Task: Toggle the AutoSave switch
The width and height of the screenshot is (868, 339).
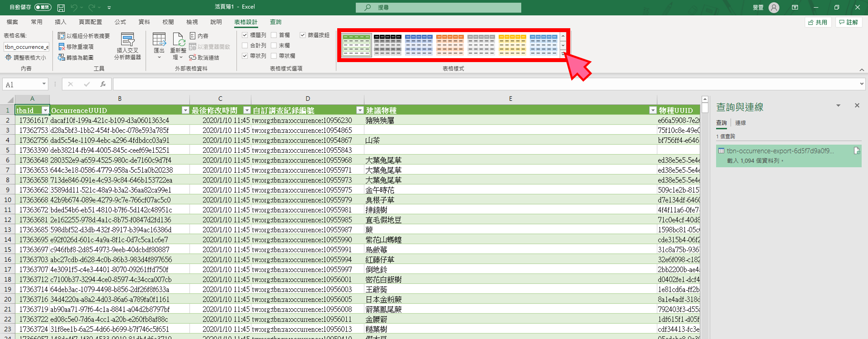Action: point(43,7)
